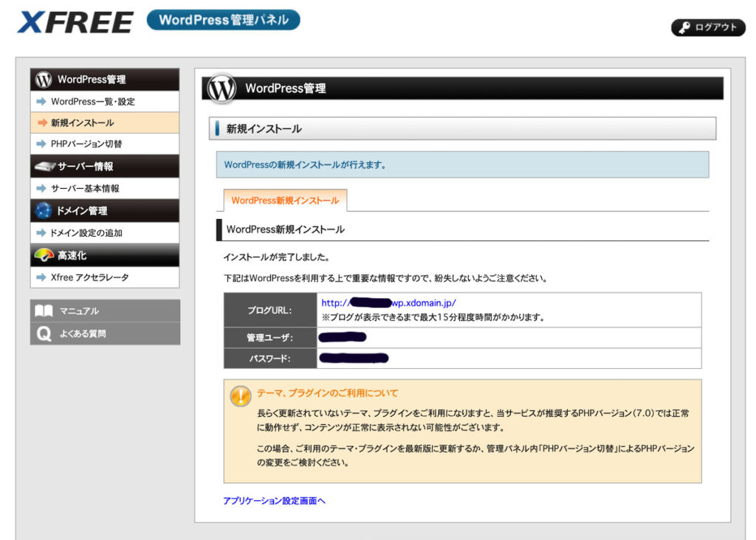Click the XFREE logo

point(75,22)
